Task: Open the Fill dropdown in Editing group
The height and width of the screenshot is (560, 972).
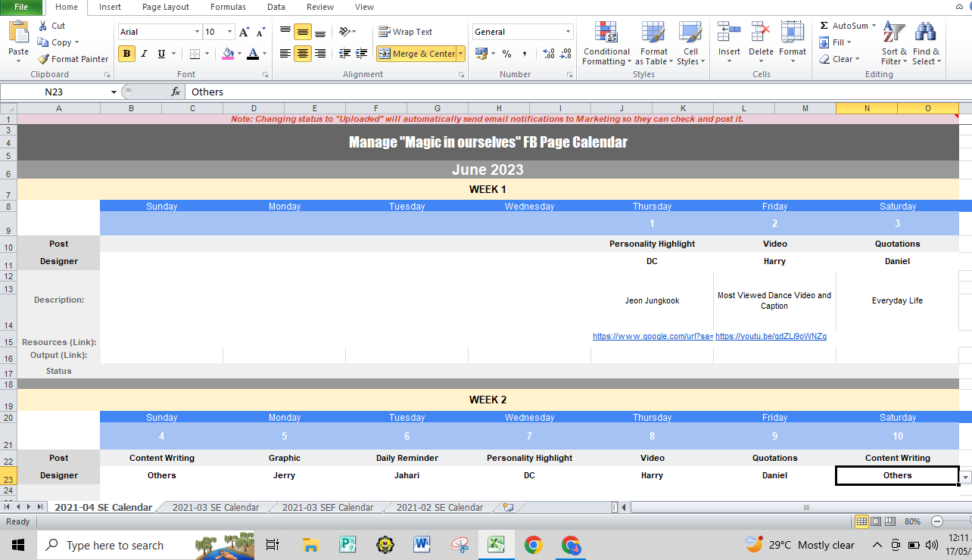Action: 835,42
